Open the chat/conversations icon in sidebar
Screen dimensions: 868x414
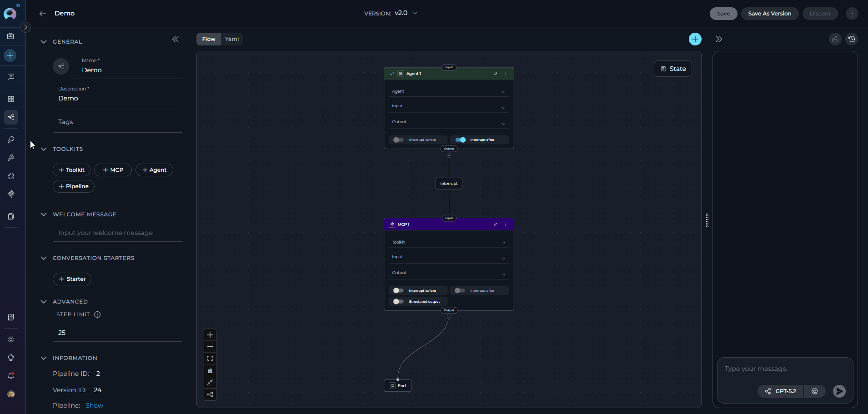(x=11, y=76)
